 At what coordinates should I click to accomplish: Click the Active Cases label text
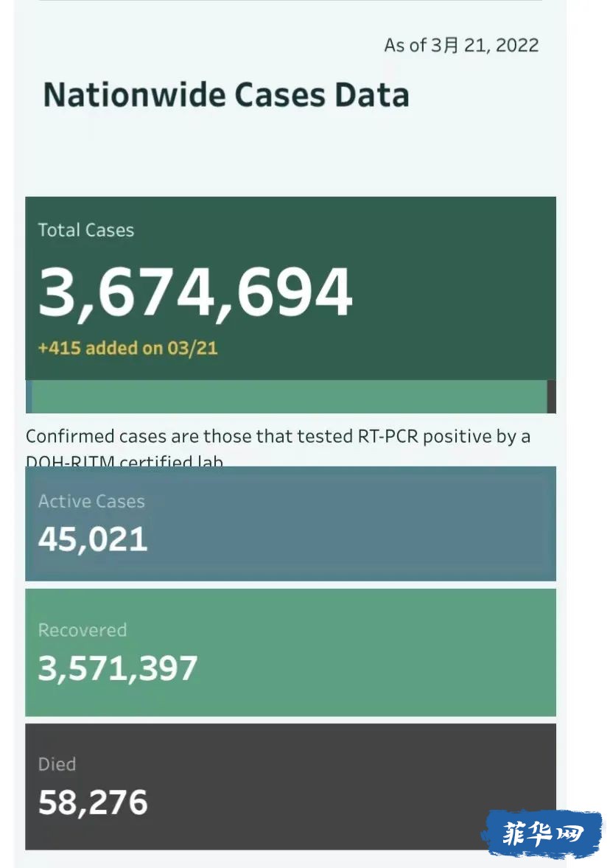pos(91,501)
